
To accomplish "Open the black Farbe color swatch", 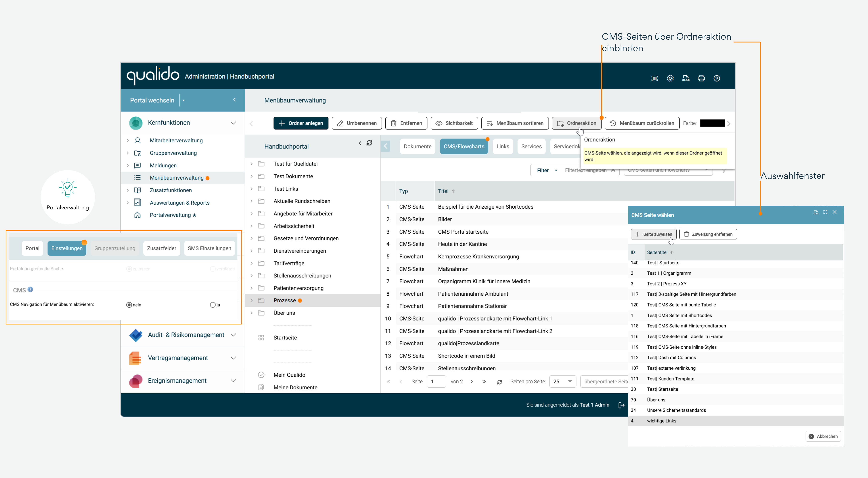I will pos(712,123).
